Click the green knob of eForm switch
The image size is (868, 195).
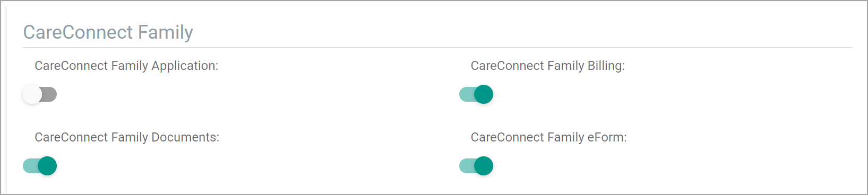[x=484, y=166]
